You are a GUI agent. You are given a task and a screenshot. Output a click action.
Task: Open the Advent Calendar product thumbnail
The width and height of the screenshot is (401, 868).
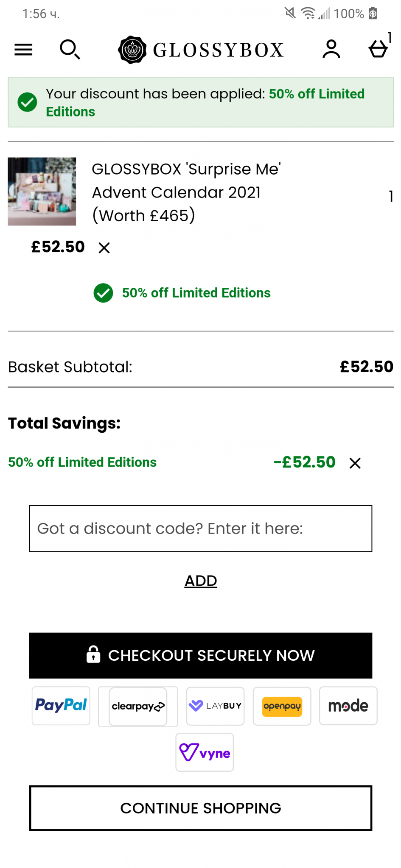42,192
